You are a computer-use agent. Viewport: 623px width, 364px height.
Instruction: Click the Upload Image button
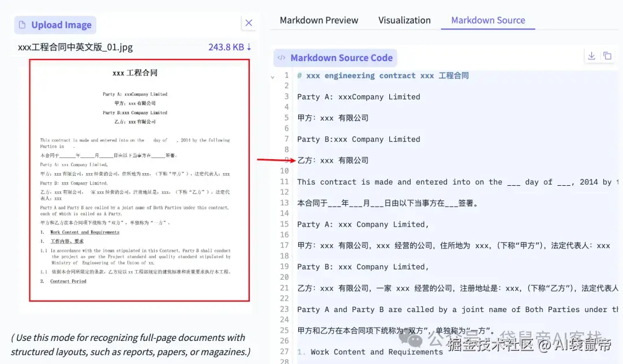pyautogui.click(x=55, y=25)
